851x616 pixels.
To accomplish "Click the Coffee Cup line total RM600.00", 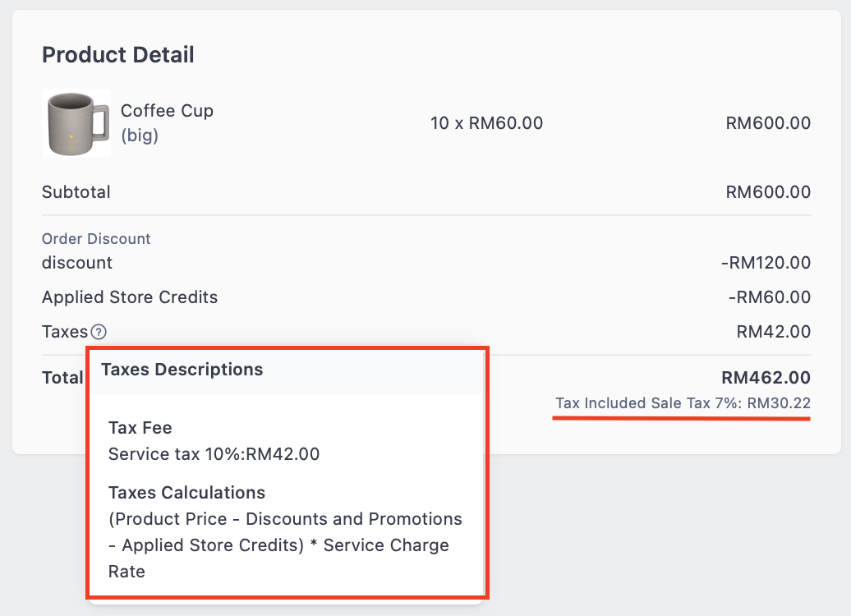I will click(x=767, y=124).
